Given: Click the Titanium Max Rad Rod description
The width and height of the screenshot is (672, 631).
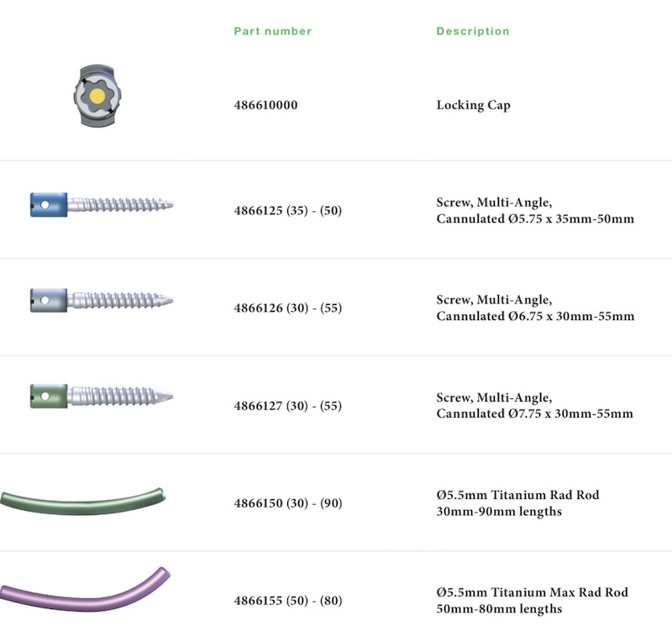Looking at the screenshot, I should coord(532,601).
